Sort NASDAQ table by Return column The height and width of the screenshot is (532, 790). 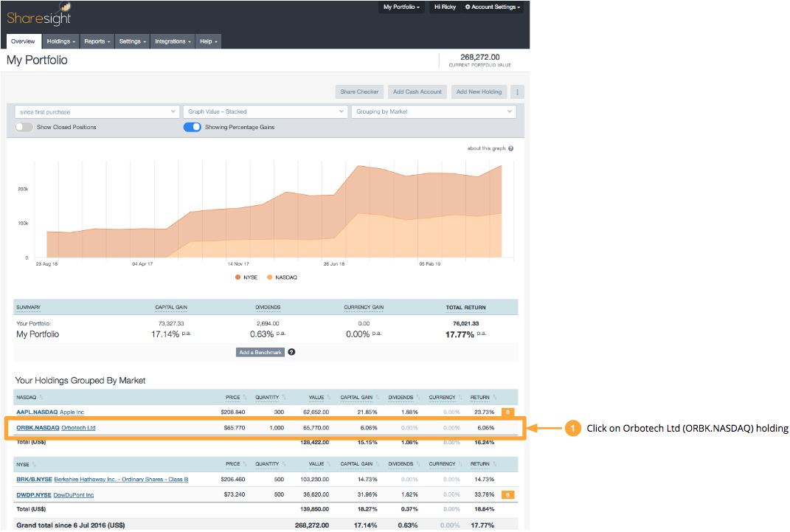click(x=482, y=398)
